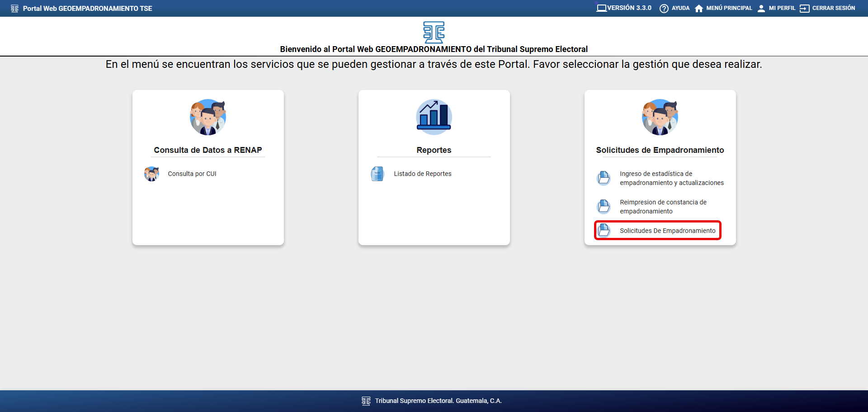This screenshot has height=412, width=868.
Task: Open MI PERFIL from the header
Action: click(782, 8)
